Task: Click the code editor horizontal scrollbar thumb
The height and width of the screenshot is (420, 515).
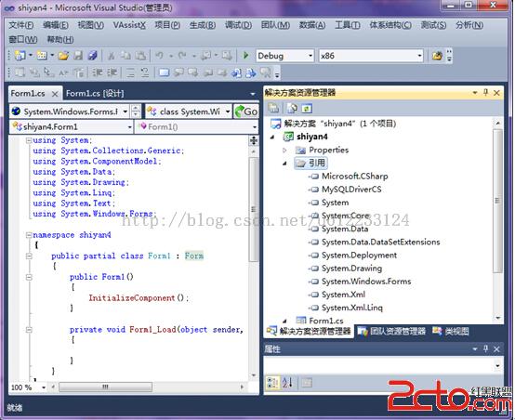Action: (x=105, y=387)
